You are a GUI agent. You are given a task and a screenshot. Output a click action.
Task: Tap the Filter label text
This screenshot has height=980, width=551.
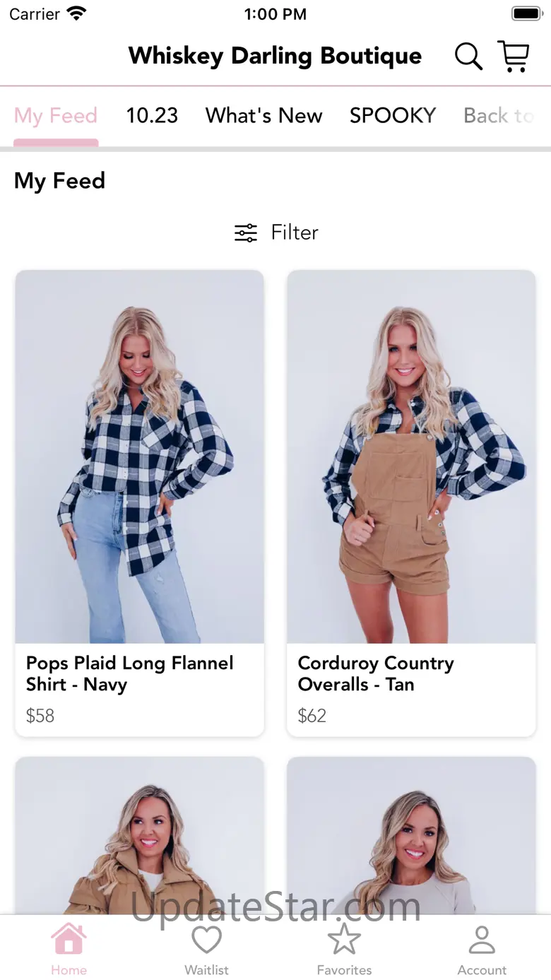pyautogui.click(x=295, y=232)
